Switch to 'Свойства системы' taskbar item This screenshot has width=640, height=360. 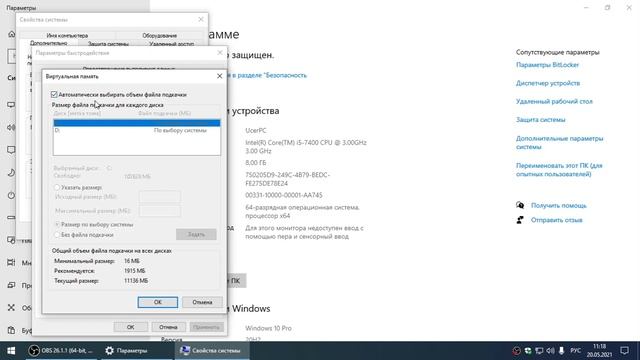click(x=211, y=351)
